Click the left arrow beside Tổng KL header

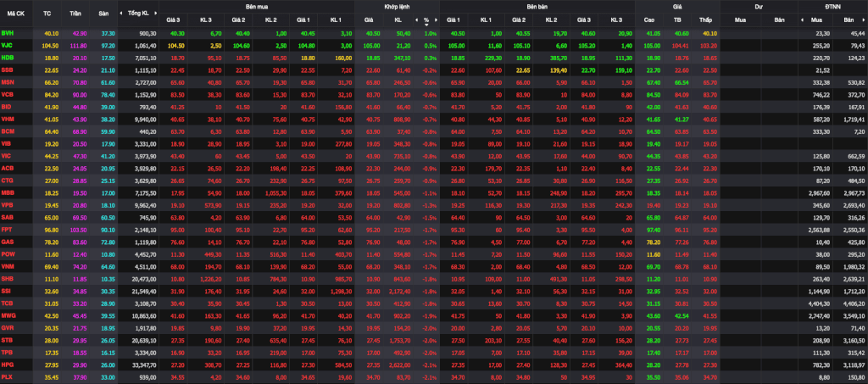[x=121, y=13]
